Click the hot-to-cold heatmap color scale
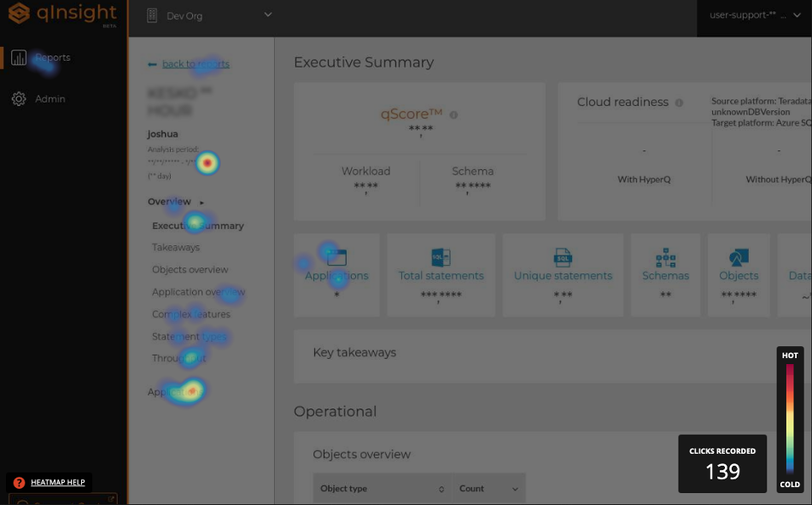Viewport: 812px width, 505px height. [788, 417]
